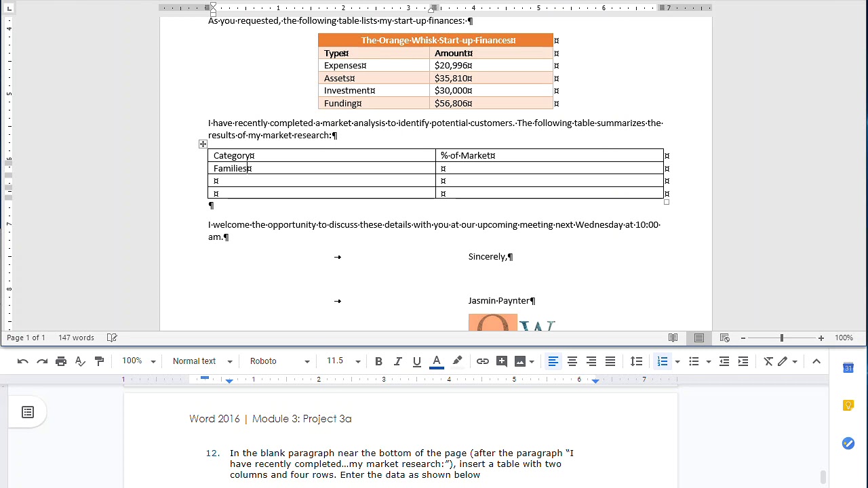Redo the action in Google Docs toolbar
Image resolution: width=868 pixels, height=488 pixels.
42,361
